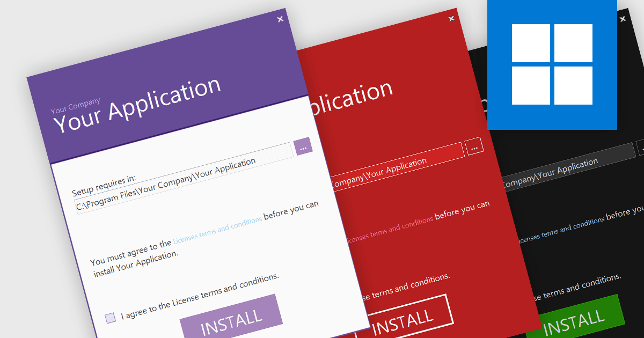Viewport: 644px width, 338px height.
Task: Close the purple installer window
Action: (280, 19)
